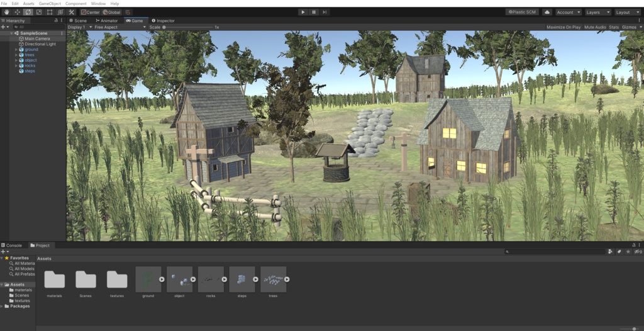Switch to the Scene tab
The width and height of the screenshot is (644, 331).
tap(78, 21)
